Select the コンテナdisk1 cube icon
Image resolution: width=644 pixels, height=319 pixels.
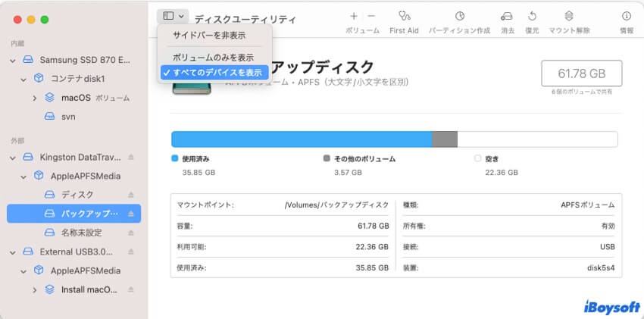(39, 78)
